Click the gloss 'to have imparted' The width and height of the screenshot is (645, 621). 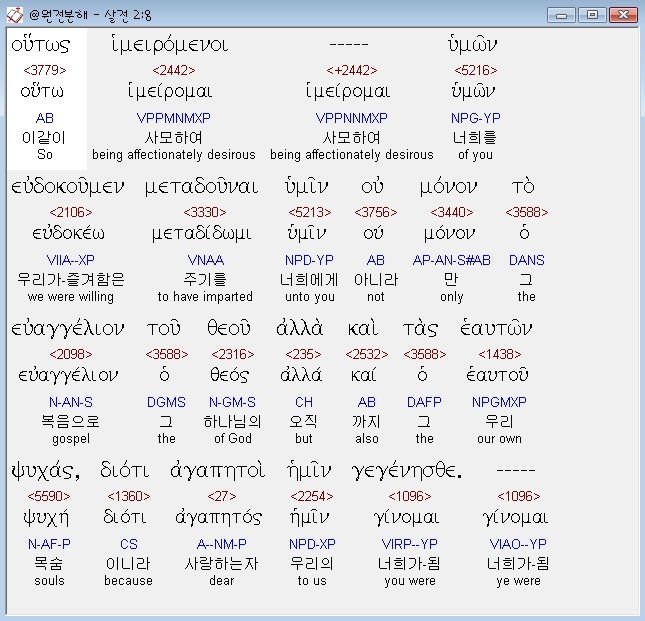tap(205, 297)
